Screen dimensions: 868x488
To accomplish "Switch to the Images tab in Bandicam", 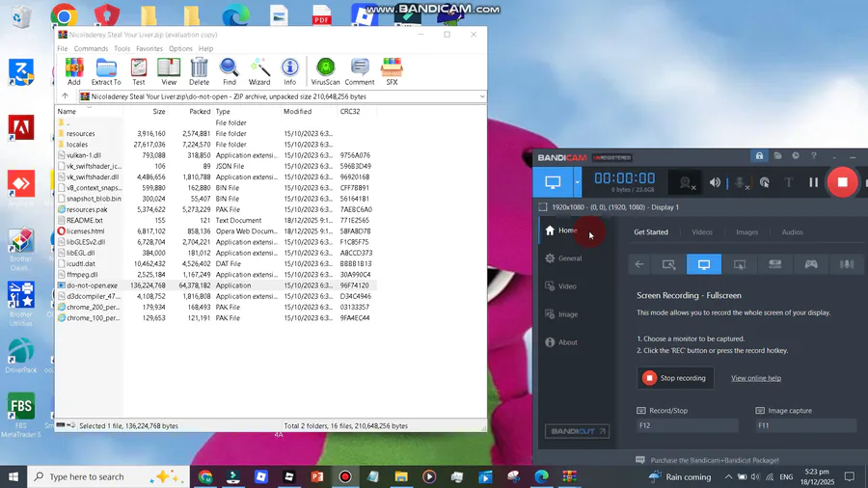I will click(746, 232).
